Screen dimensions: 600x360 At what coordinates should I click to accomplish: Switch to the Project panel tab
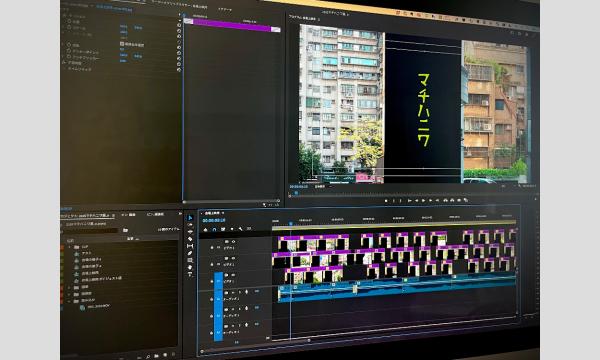[x=87, y=216]
